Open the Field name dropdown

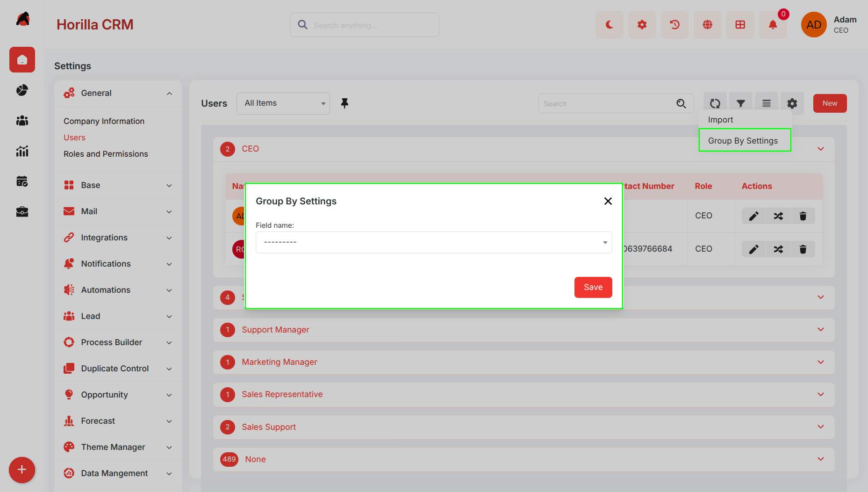click(x=434, y=242)
